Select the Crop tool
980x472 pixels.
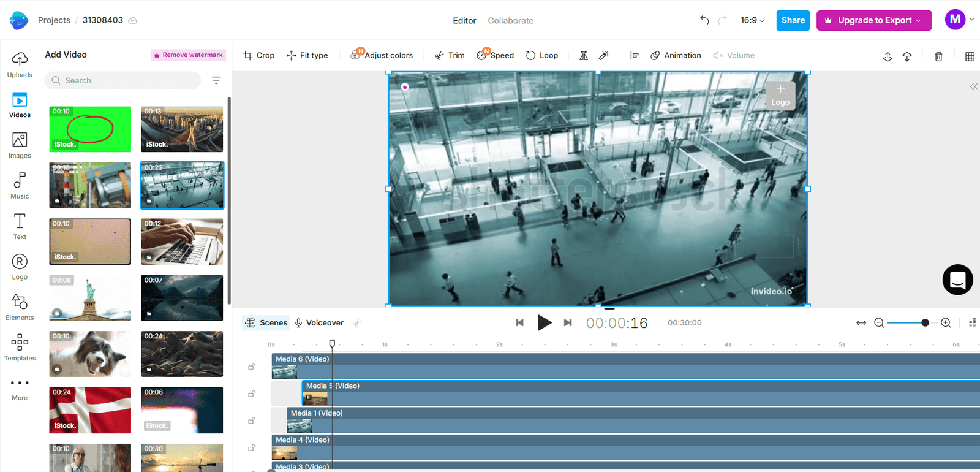258,55
